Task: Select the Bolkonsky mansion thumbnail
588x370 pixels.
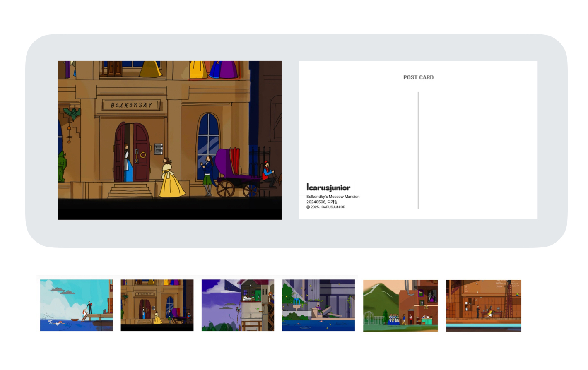Action: coord(157,305)
